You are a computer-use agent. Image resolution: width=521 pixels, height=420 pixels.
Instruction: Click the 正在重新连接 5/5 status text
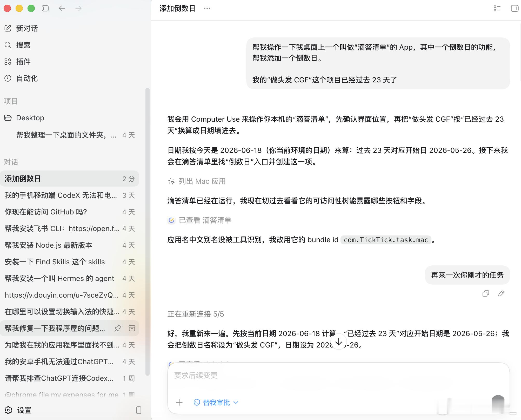click(196, 314)
